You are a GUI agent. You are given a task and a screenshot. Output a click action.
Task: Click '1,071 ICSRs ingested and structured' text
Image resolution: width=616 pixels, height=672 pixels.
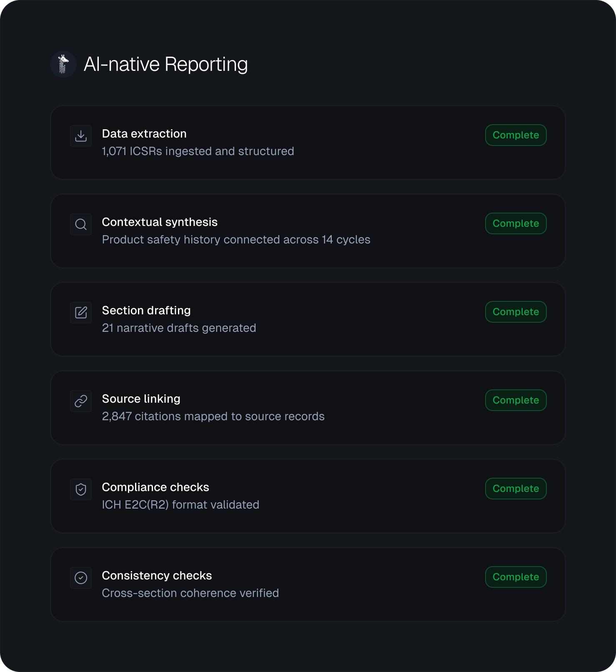198,151
